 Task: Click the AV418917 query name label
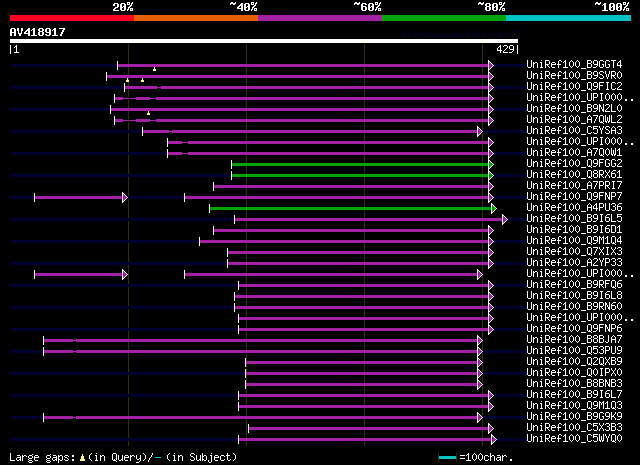point(38,32)
